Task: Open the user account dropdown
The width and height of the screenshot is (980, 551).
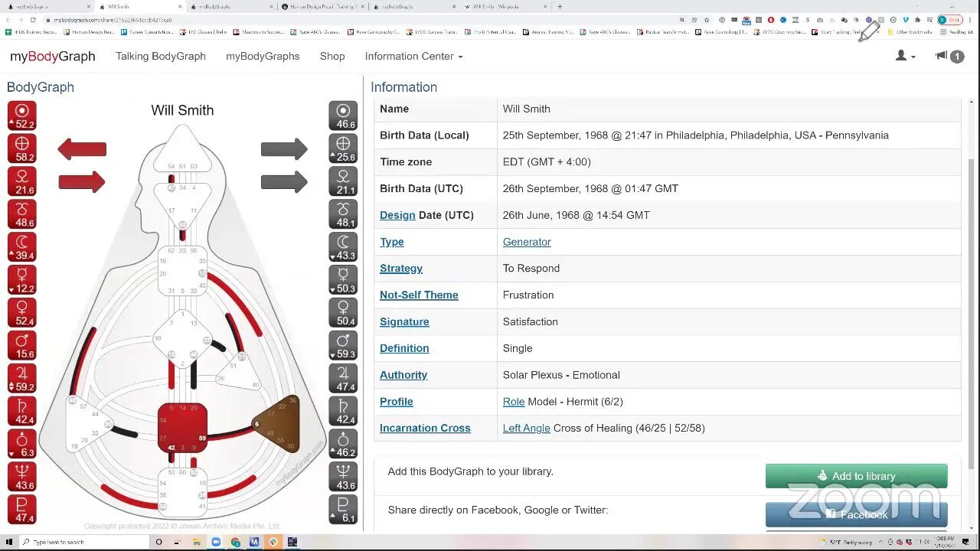Action: tap(906, 56)
